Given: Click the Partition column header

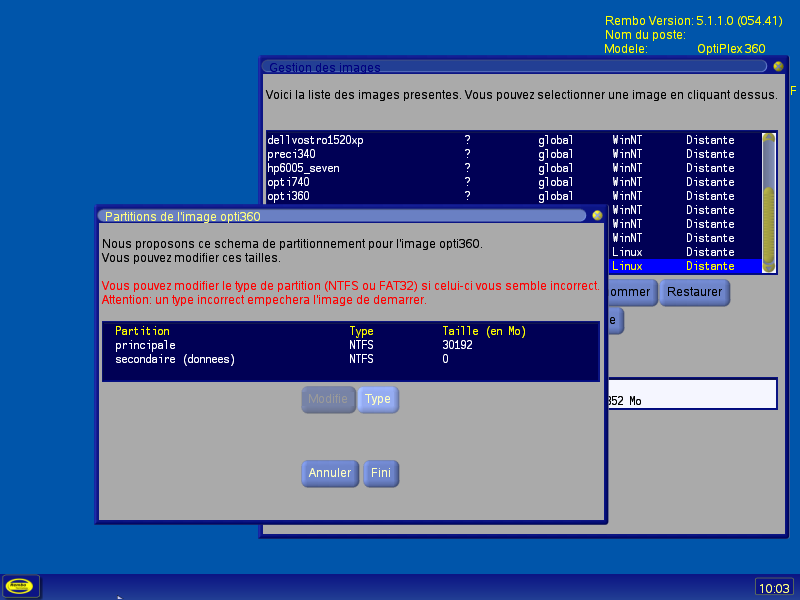Looking at the screenshot, I should [x=142, y=331].
